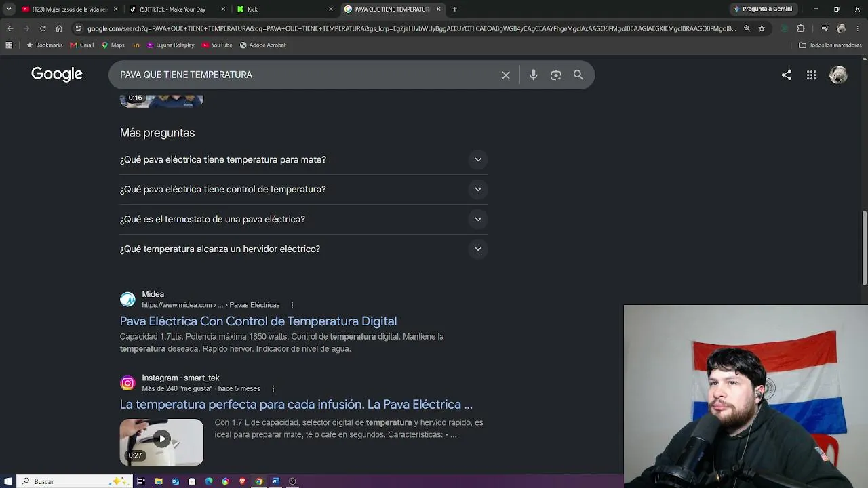Expand '¿Qué pava eléctrica tiene temperatura para mate?'
The width and height of the screenshot is (868, 488).
click(304, 160)
